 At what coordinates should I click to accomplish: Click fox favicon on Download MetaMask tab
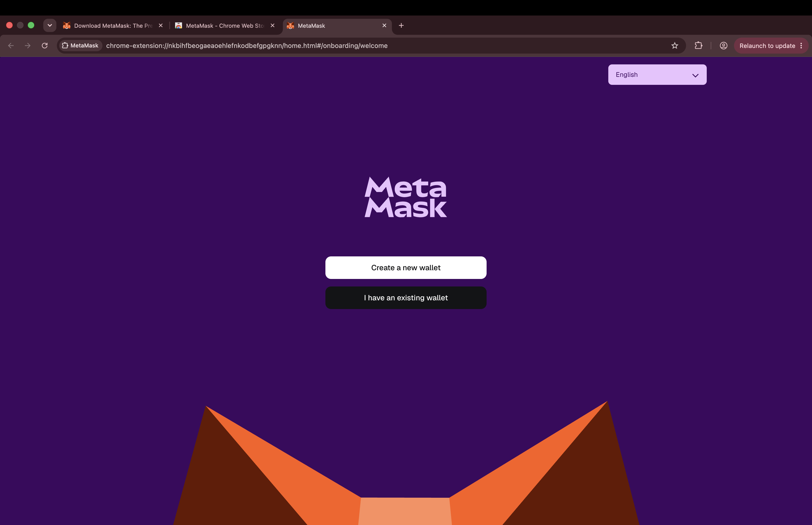[67, 26]
